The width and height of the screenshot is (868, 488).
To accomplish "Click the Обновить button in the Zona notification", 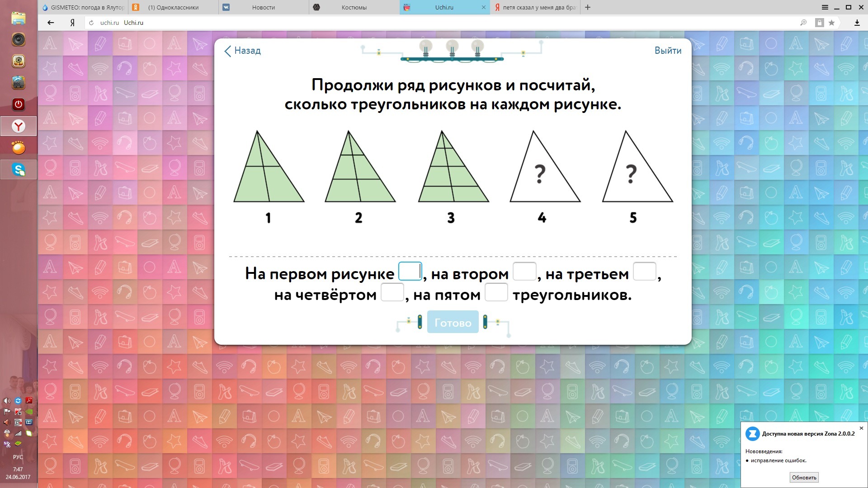I will [804, 477].
